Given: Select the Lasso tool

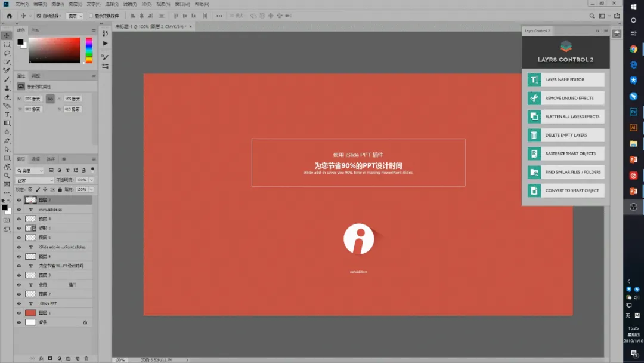Looking at the screenshot, I should point(7,53).
